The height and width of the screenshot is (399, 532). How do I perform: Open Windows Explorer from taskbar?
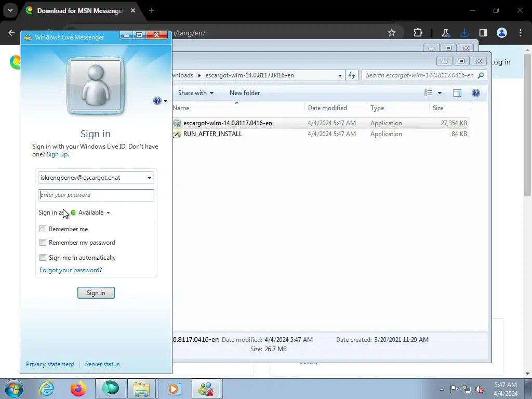click(141, 389)
